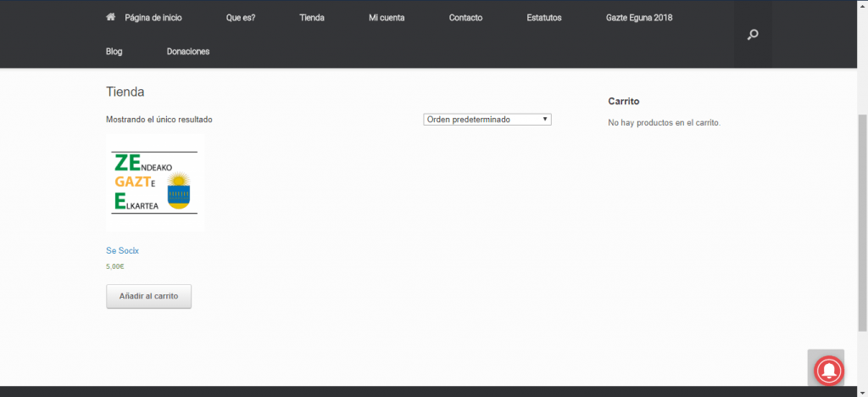Screen dimensions: 868x397
Task: Click 'No hay productos en el carrito' text
Action: (665, 123)
